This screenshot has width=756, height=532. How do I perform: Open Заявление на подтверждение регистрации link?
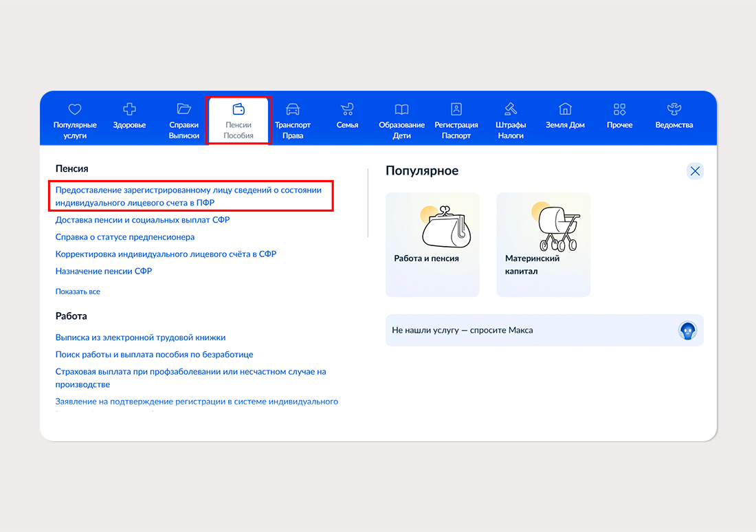point(197,402)
